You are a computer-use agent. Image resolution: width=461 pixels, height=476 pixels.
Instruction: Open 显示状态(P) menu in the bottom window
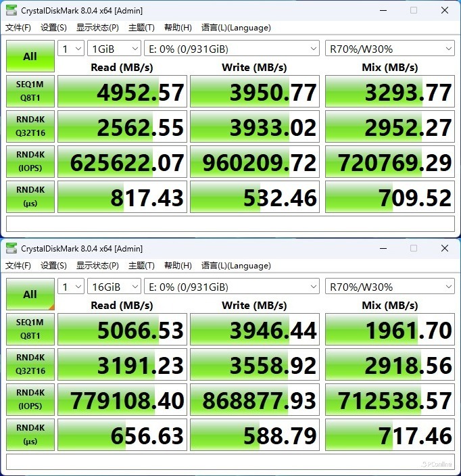click(x=97, y=266)
